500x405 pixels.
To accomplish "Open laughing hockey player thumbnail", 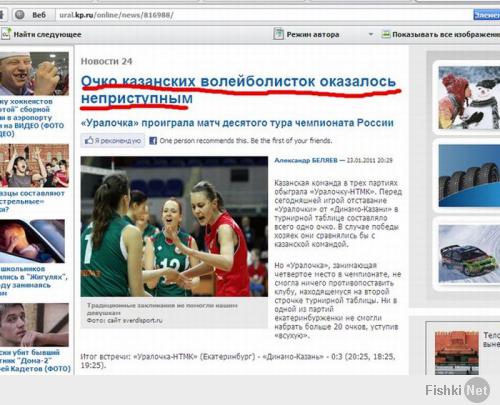I will [x=34, y=74].
